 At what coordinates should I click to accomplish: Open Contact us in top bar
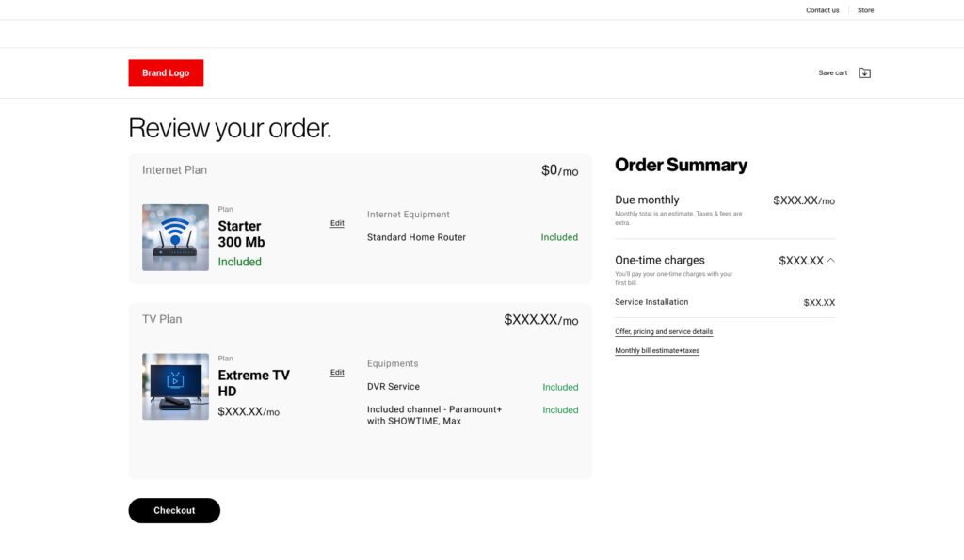pos(822,10)
